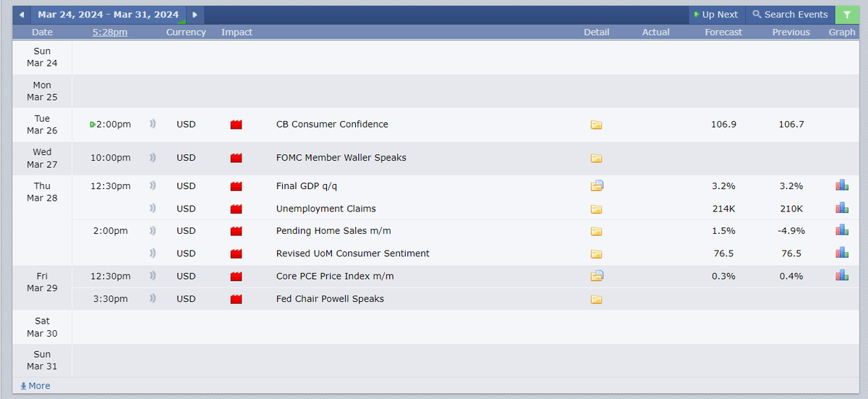The width and height of the screenshot is (868, 399).
Task: Open Final GDP q/q event
Action: pyautogui.click(x=307, y=186)
